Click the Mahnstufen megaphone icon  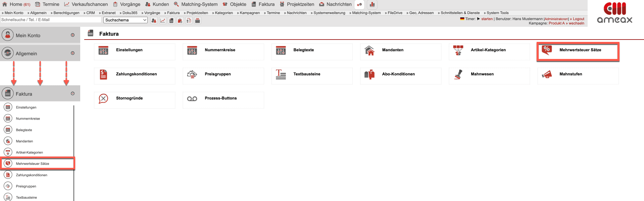(x=547, y=74)
